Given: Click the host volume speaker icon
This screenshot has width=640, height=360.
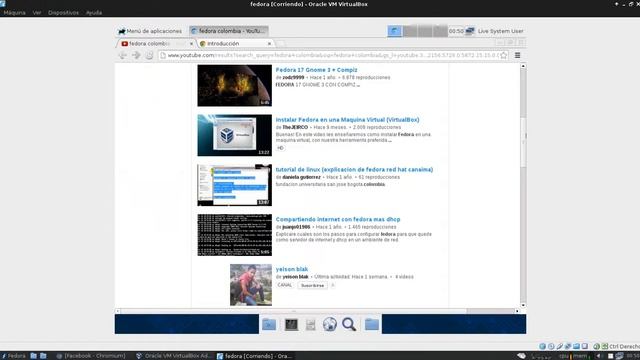Looking at the screenshot, I should click(600, 356).
